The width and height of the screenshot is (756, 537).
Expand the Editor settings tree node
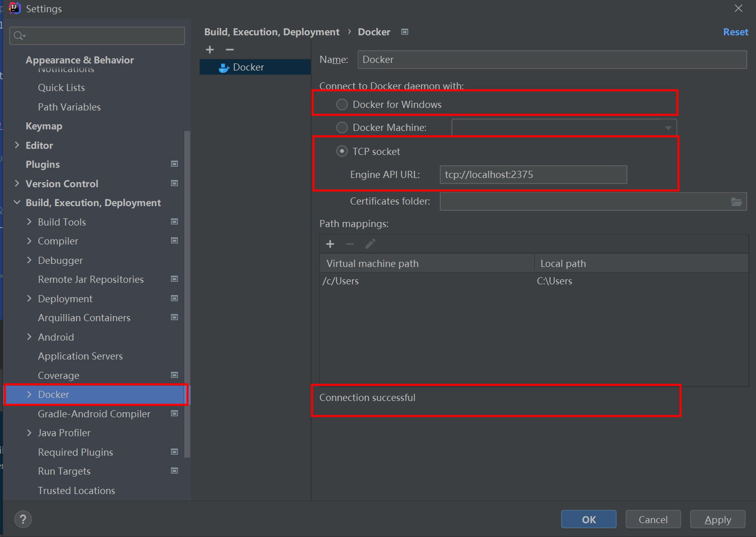point(17,145)
